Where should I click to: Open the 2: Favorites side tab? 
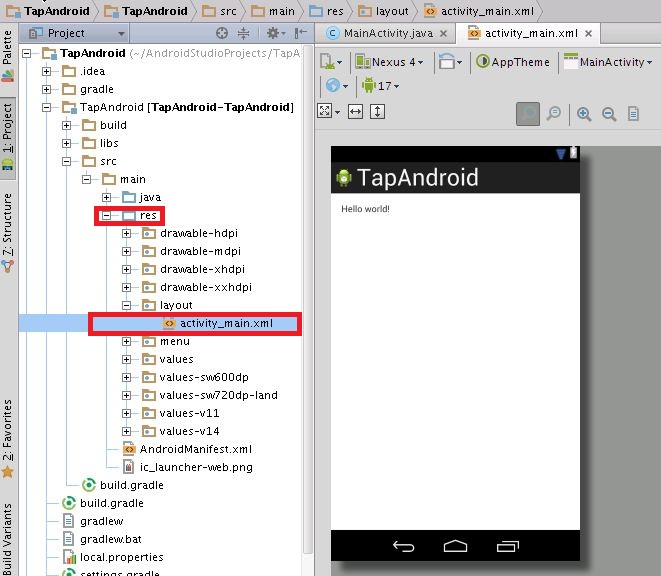[x=8, y=439]
